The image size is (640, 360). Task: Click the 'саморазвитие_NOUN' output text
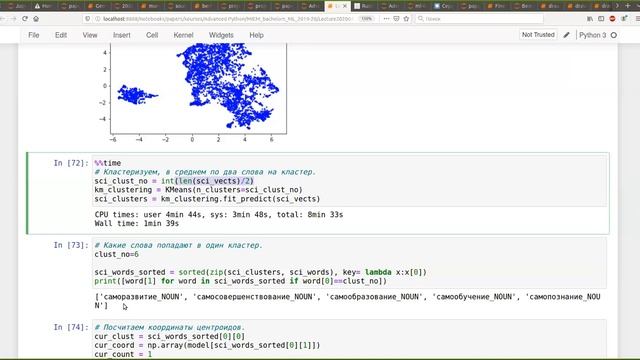(x=140, y=297)
